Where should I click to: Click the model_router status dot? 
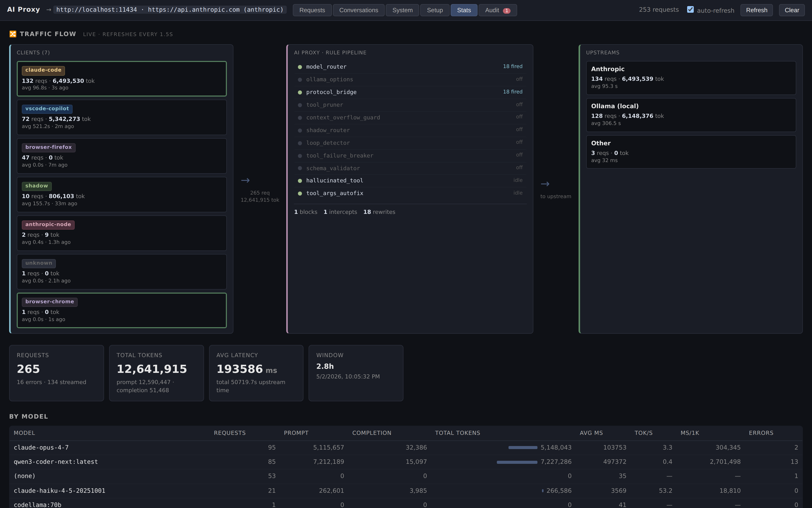click(x=300, y=67)
